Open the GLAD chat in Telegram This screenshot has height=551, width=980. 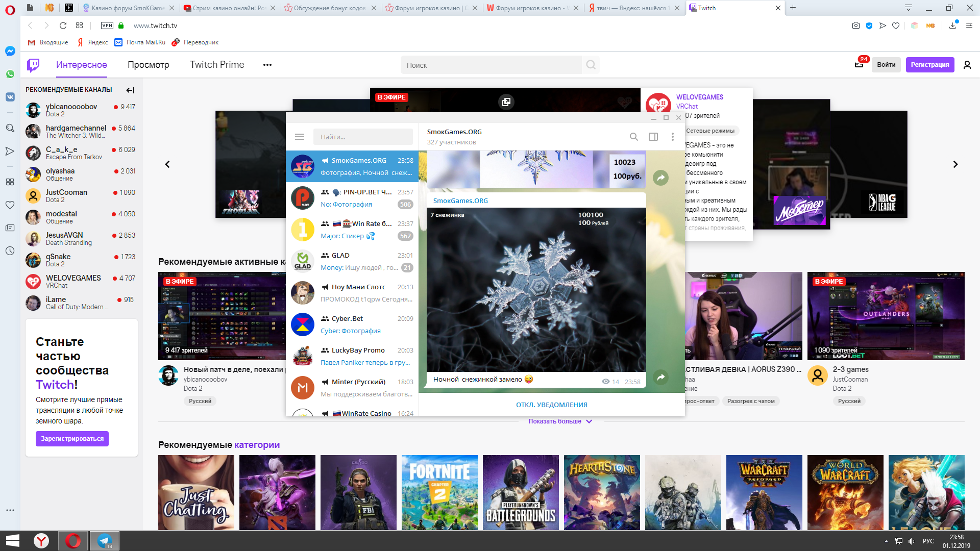(352, 261)
